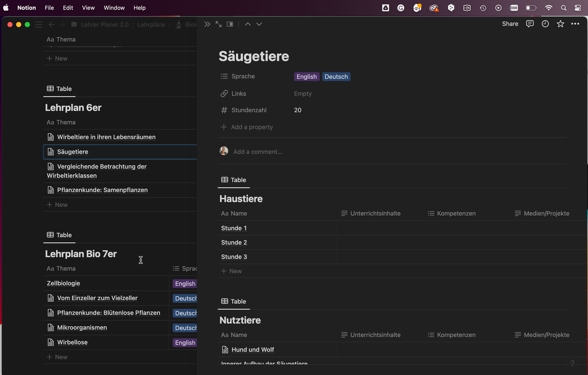This screenshot has height=375, width=588.
Task: Open the comments icon in top bar
Action: [x=530, y=24]
